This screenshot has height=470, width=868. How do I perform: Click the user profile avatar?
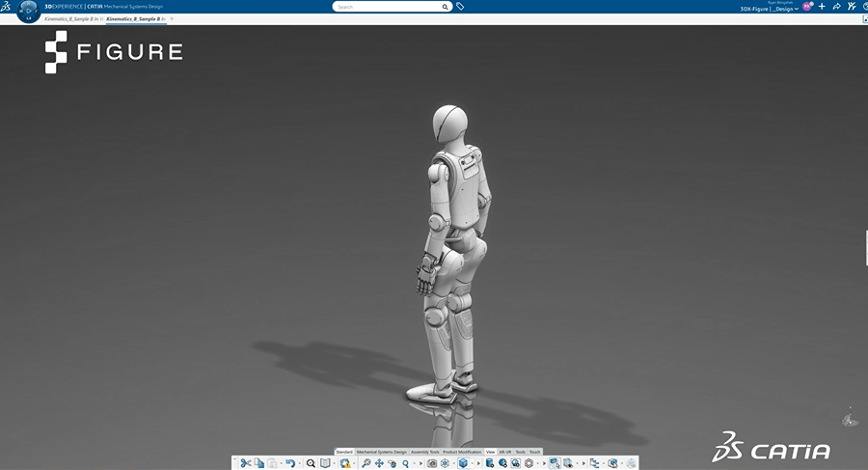tap(807, 7)
